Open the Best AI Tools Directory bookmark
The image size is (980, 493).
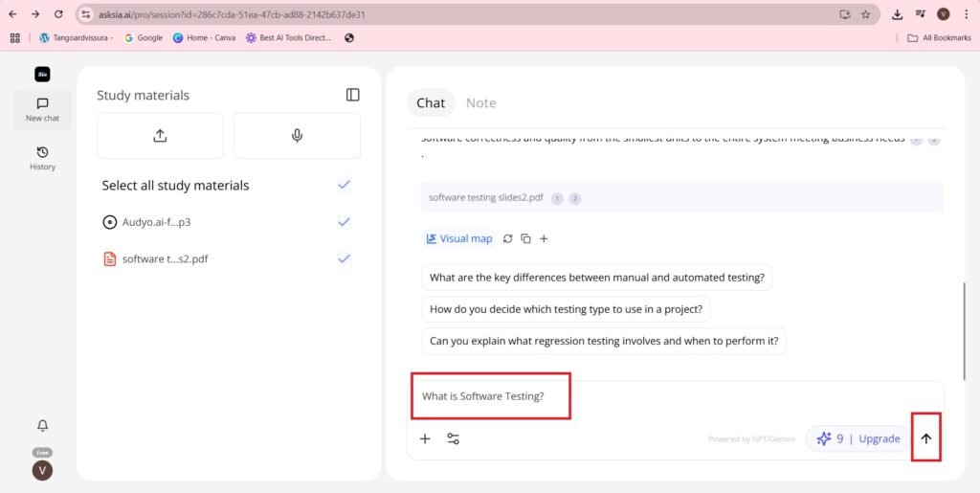point(288,38)
